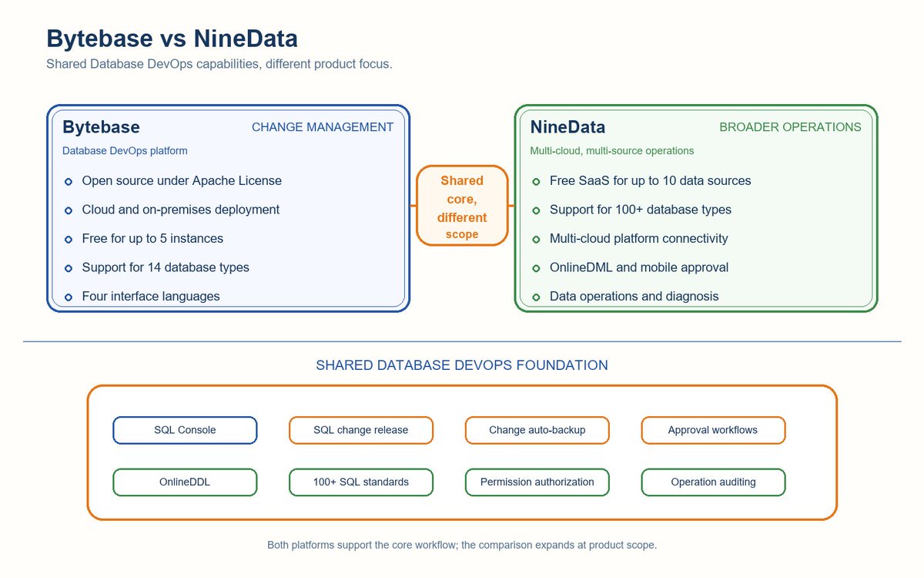Click 'Free for up to 5 instances'
The width and height of the screenshot is (924, 578).
152,239
